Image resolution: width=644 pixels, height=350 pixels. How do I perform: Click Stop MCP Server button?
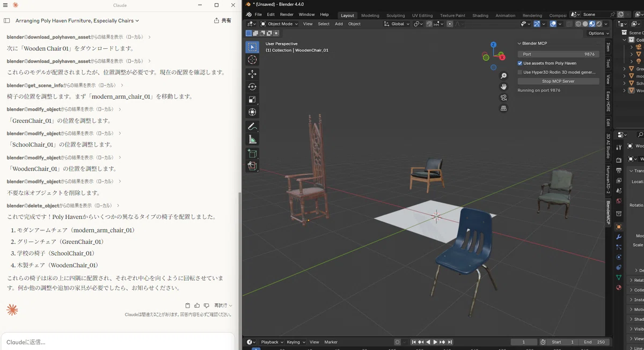coord(558,81)
